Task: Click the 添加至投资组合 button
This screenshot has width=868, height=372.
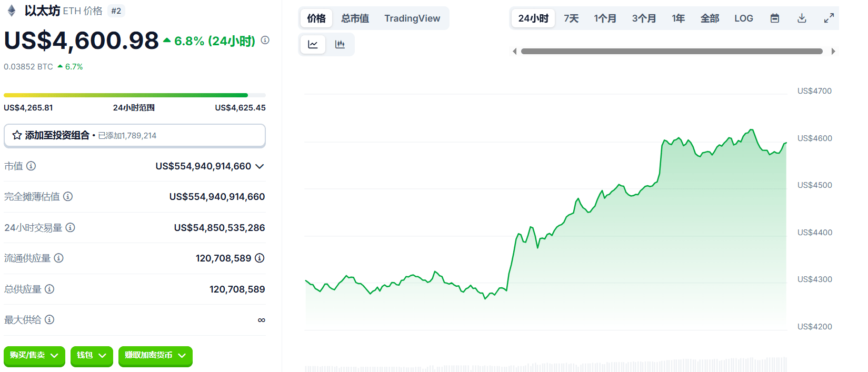Action: pyautogui.click(x=135, y=136)
